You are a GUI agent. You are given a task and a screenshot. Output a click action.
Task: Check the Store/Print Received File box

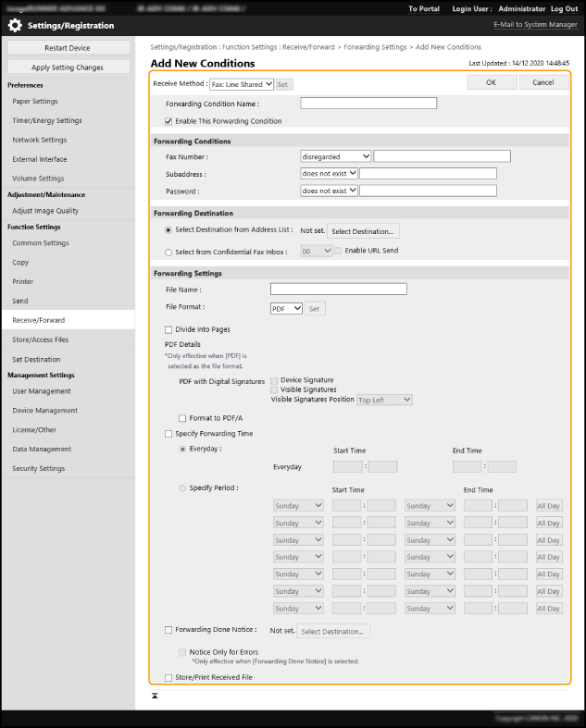tap(168, 677)
